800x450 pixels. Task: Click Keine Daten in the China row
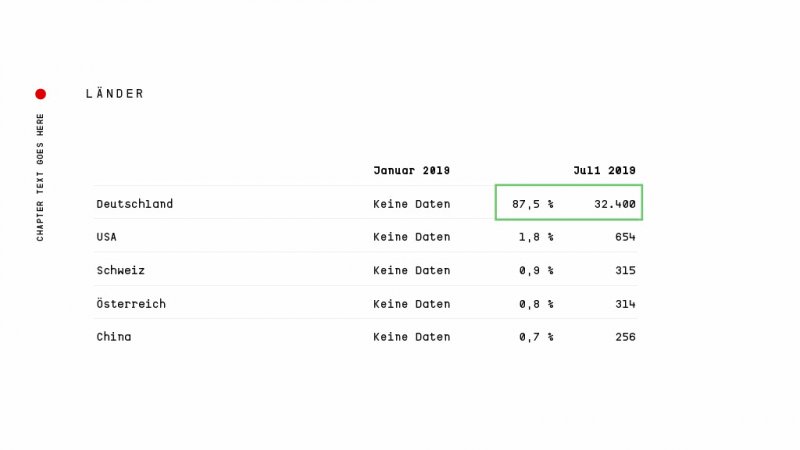click(411, 337)
